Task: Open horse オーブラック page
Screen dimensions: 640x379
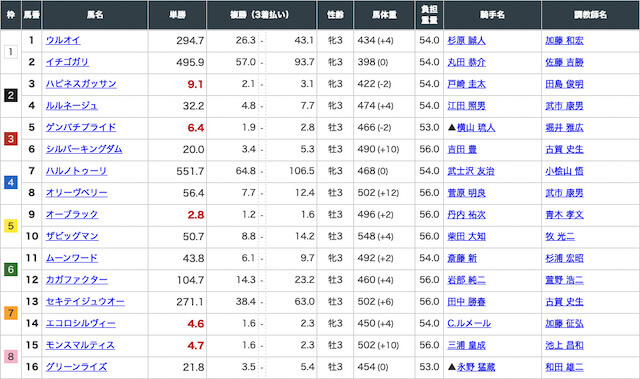Action: [x=72, y=215]
